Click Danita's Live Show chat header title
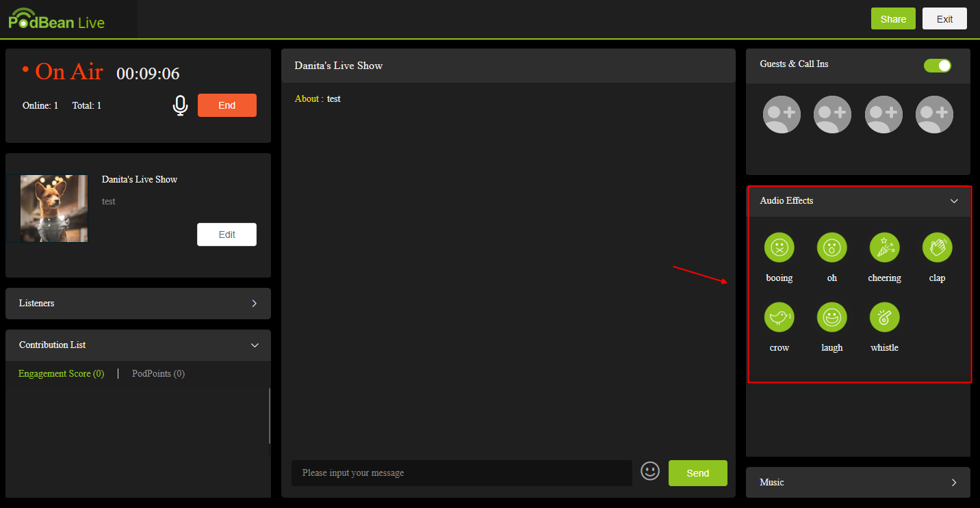Viewport: 980px width, 508px height. click(339, 66)
